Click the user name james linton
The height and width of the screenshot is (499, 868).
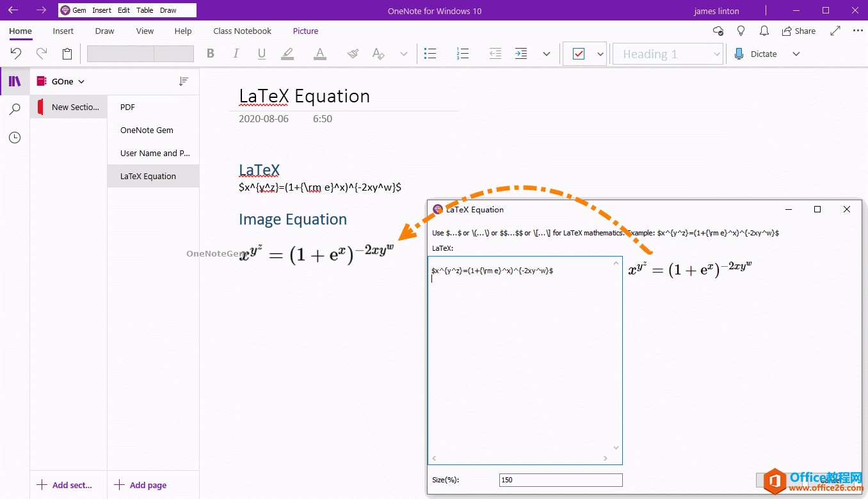pyautogui.click(x=716, y=11)
